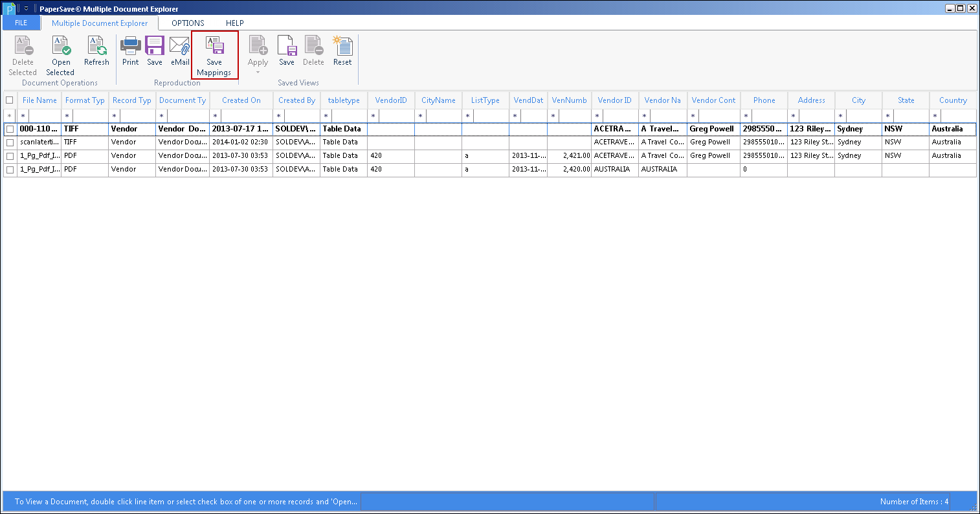Check the box for the 2,420.00 PDF row
The image size is (980, 514).
coord(10,170)
